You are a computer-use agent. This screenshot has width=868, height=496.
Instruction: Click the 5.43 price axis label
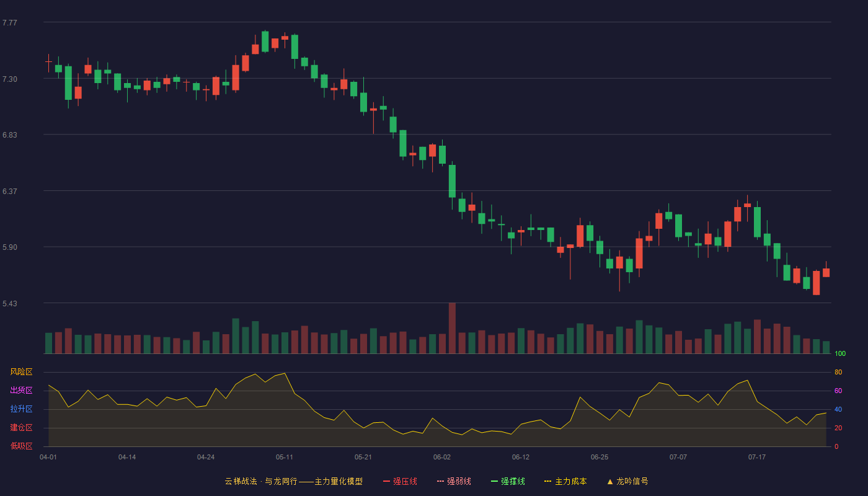coord(10,304)
